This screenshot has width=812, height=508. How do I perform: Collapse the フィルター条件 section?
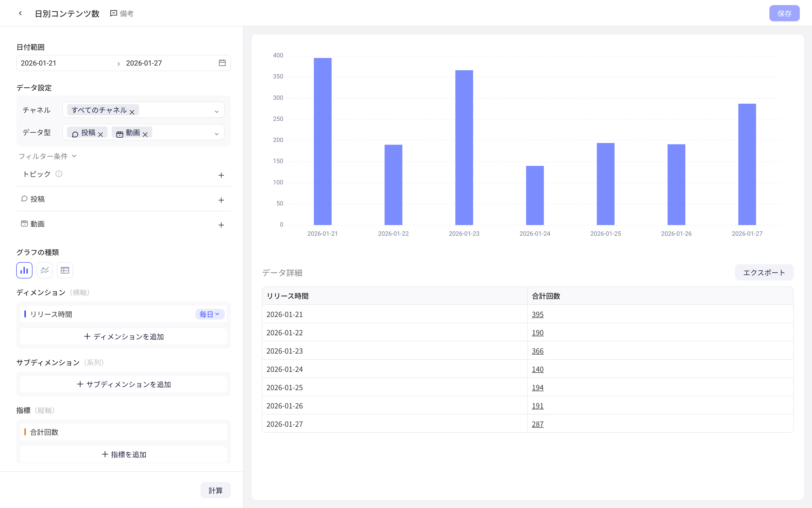point(48,156)
